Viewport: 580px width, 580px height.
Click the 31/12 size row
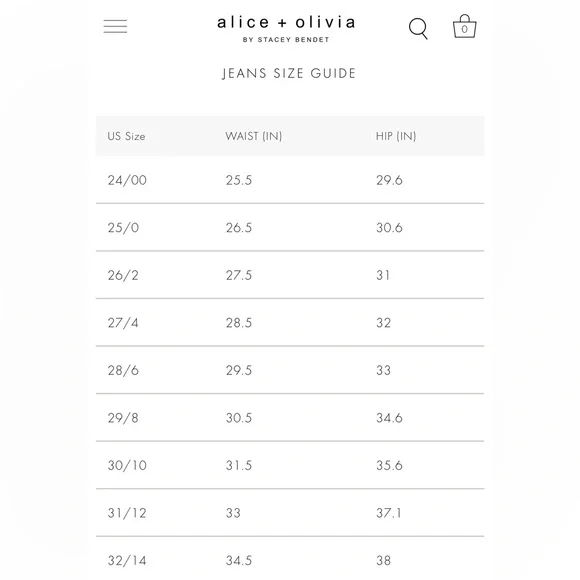290,513
